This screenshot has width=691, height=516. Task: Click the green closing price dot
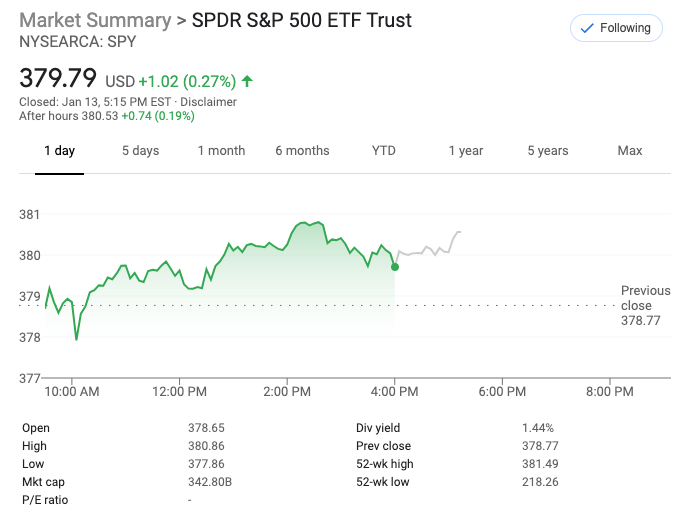click(395, 266)
